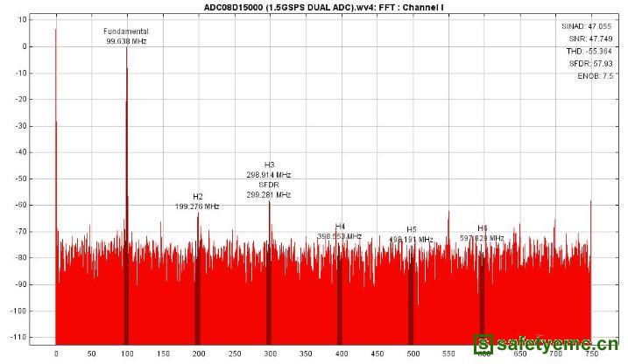Screen dimensions: 628x364
Task: Select the SNR 47.749 value
Action: tap(590, 38)
